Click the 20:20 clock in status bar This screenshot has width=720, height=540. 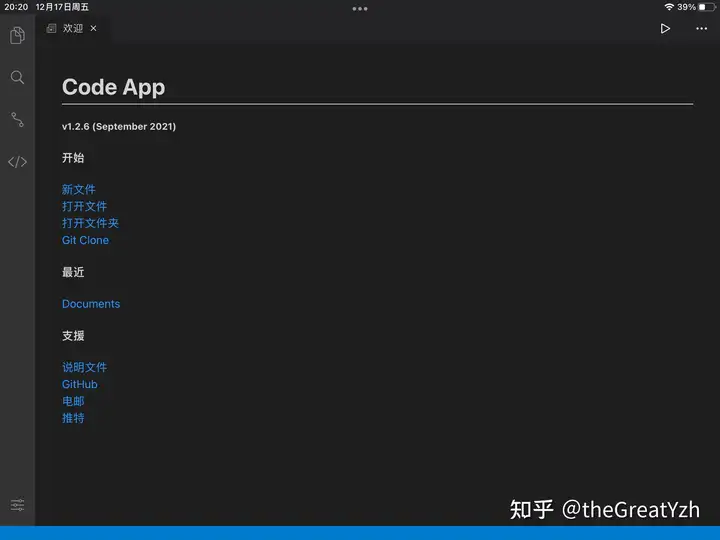(16, 7)
